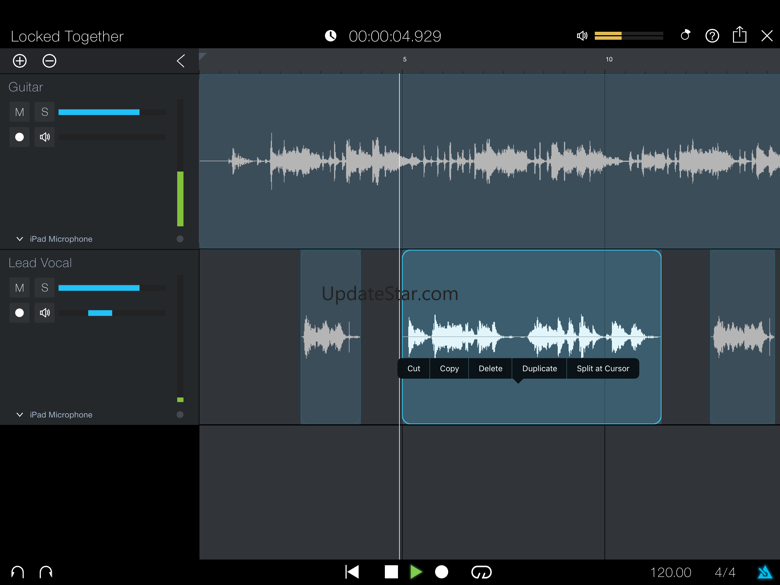
Task: Stop playback with square button
Action: pyautogui.click(x=391, y=572)
